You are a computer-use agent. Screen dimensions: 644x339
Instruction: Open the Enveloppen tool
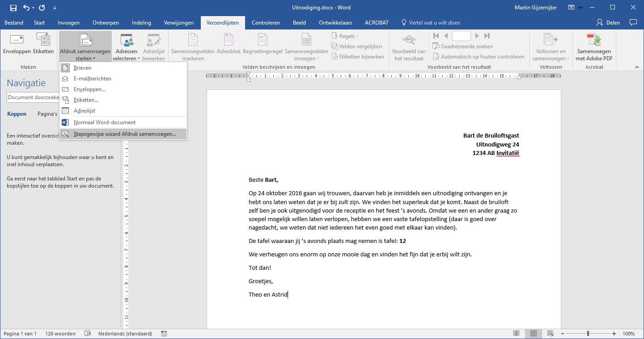point(17,44)
